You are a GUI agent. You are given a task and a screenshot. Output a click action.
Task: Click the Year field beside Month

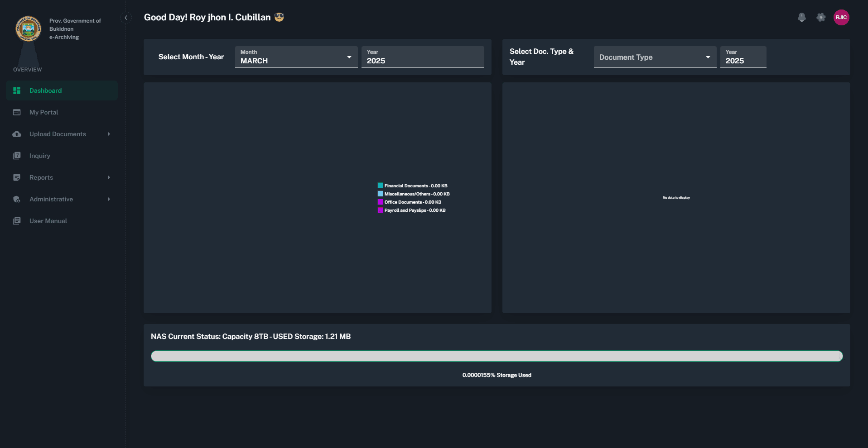422,57
